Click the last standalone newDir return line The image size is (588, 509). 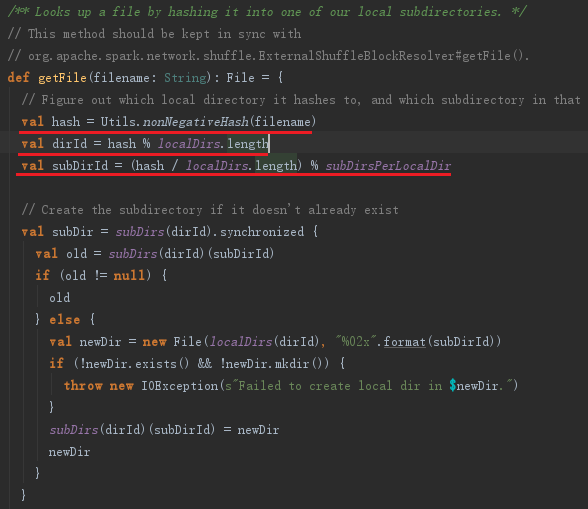[69, 452]
